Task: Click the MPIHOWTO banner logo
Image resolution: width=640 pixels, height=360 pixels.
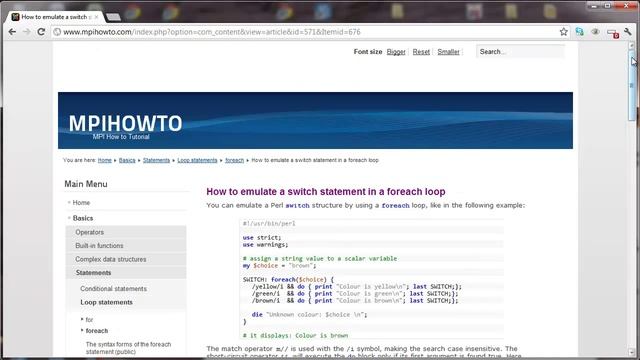Action: (x=125, y=123)
